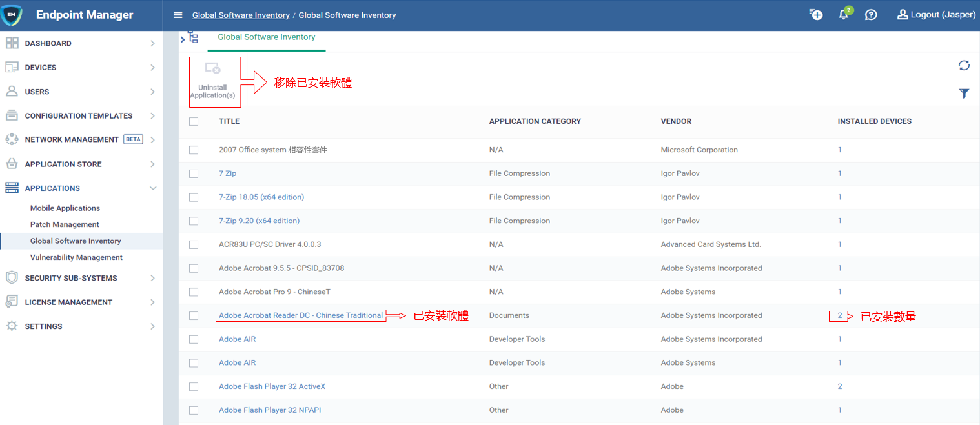This screenshot has height=425, width=980.
Task: Click the Applications sidebar icon
Action: 12,188
